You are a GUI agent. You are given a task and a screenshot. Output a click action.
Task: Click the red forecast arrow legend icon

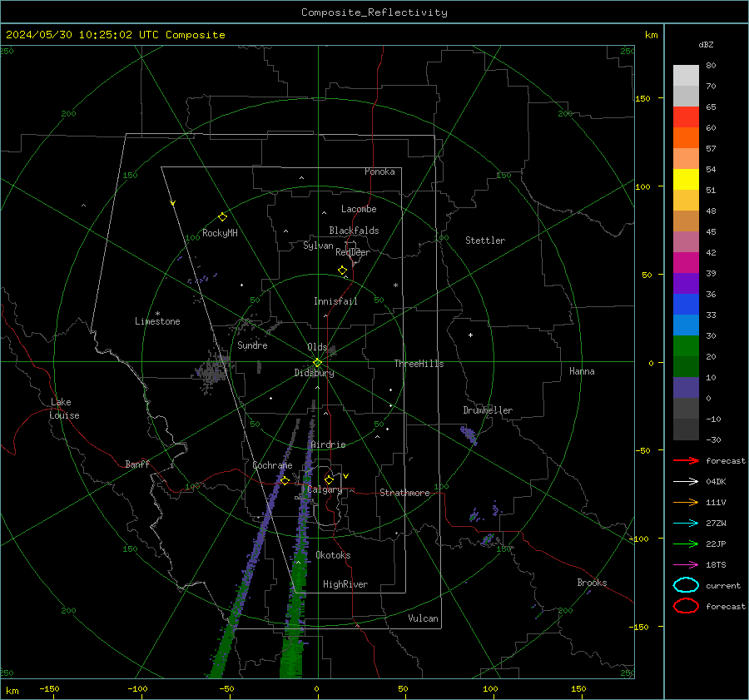click(x=686, y=460)
